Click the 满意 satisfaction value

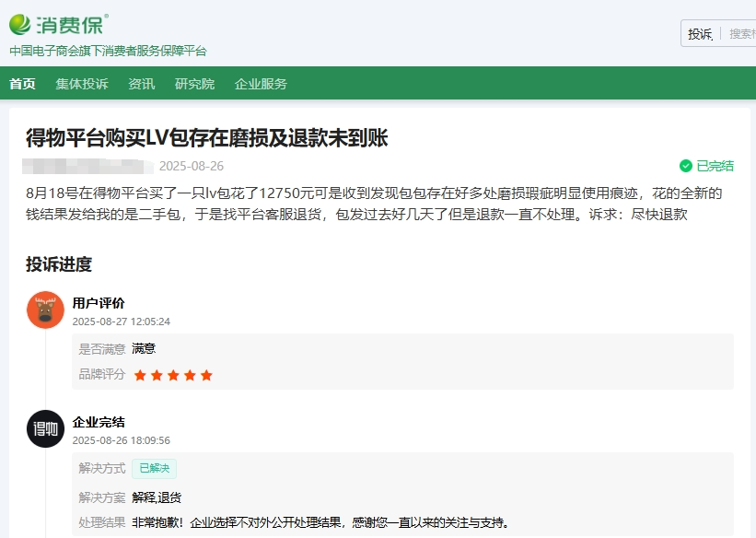[144, 348]
